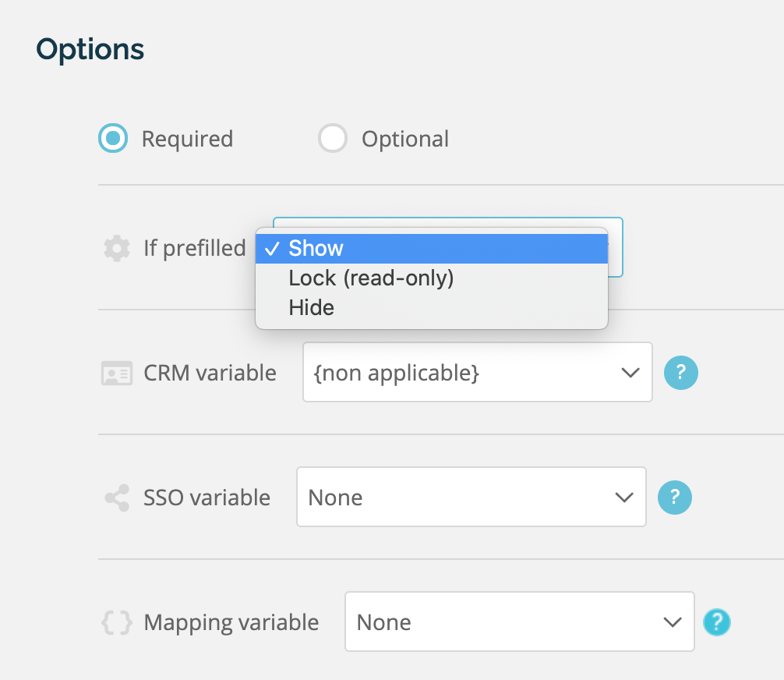Choose Lock (read-only) from the prefilled menu
Image resolution: width=784 pixels, height=680 pixels.
pyautogui.click(x=371, y=278)
